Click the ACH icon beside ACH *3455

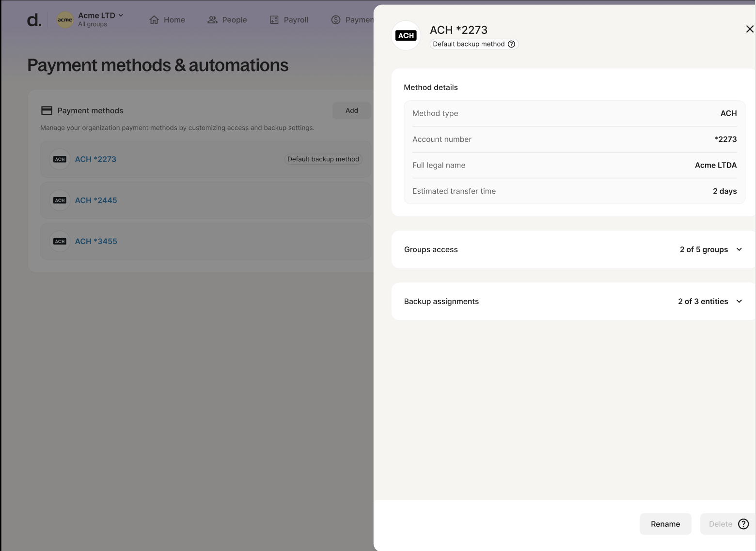point(60,242)
